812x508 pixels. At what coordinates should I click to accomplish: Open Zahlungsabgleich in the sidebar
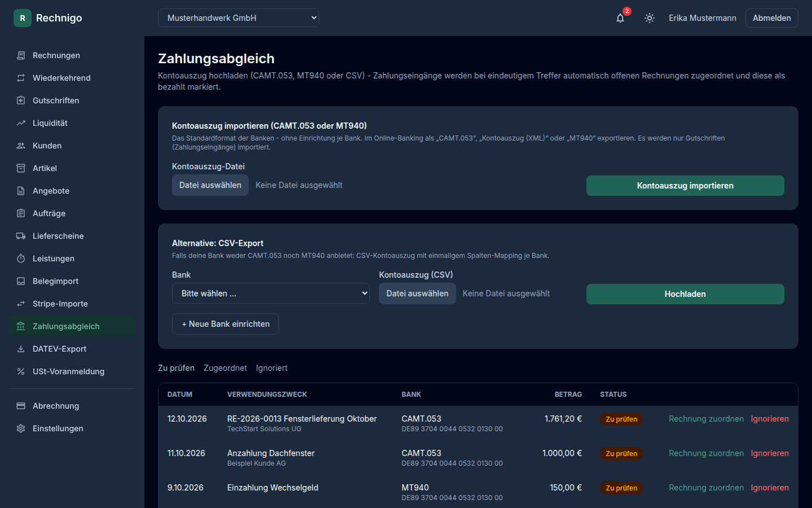pyautogui.click(x=72, y=326)
